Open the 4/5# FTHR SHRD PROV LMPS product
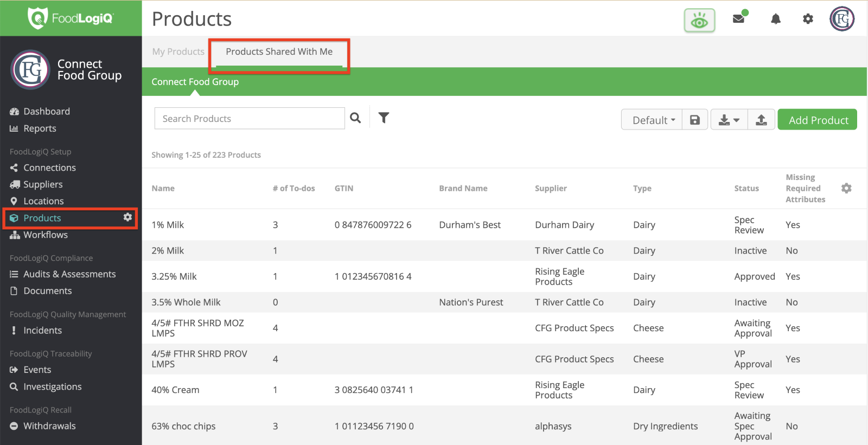Viewport: 868px width, 445px height. click(x=200, y=359)
